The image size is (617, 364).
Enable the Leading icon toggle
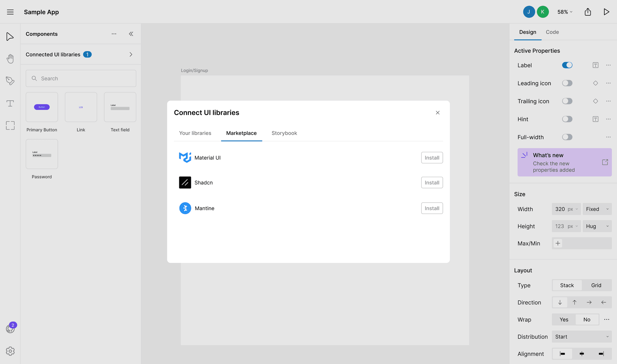click(567, 83)
